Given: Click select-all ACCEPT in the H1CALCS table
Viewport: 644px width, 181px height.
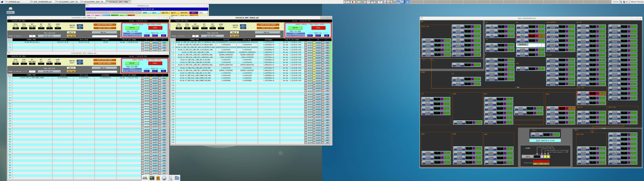Looking at the screenshot, I should pyautogui.click(x=318, y=35).
